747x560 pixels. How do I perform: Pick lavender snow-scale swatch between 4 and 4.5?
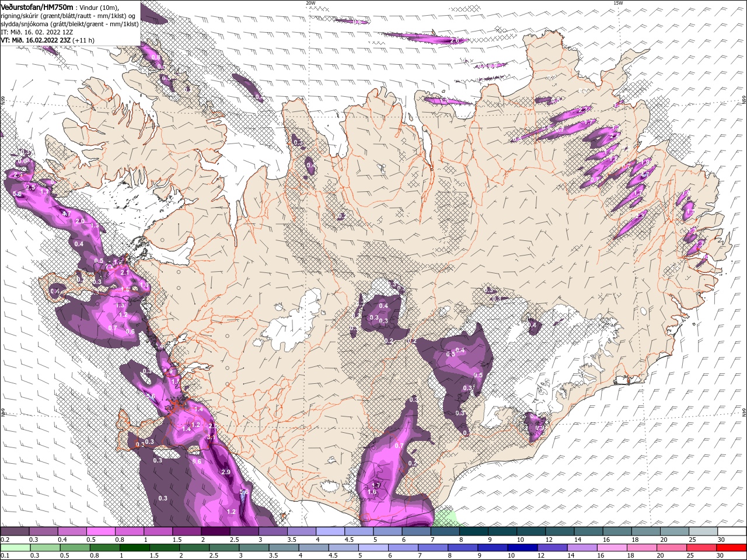pyautogui.click(x=330, y=531)
